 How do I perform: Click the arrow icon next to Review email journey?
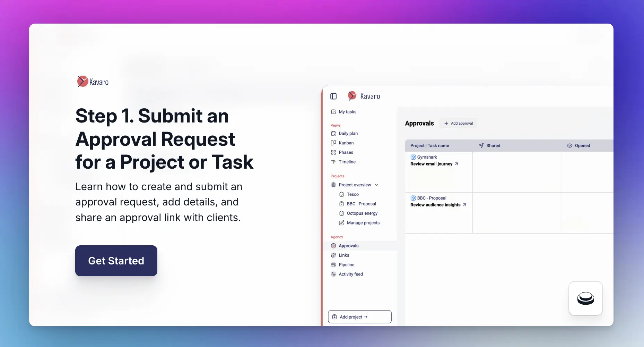point(456,164)
